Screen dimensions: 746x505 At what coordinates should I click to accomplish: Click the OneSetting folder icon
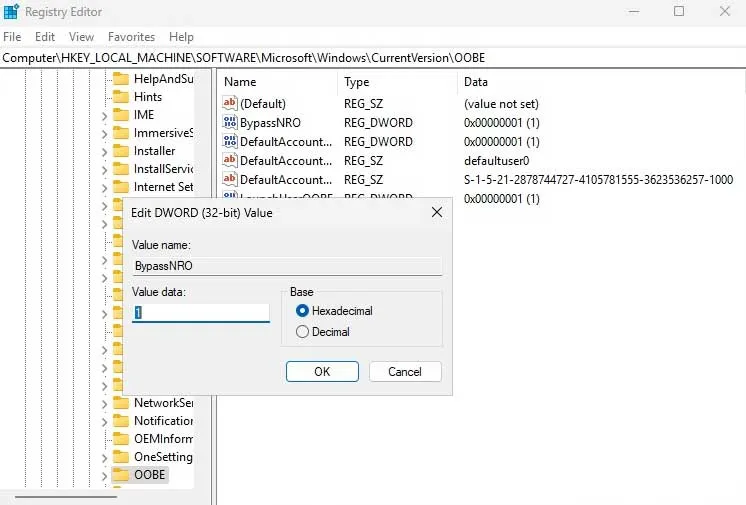pos(121,457)
